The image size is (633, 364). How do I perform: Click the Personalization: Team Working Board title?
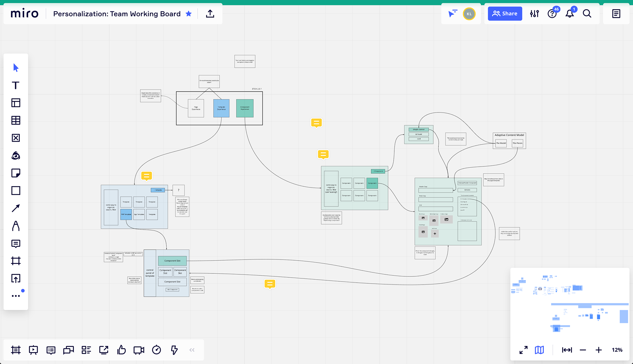[117, 14]
